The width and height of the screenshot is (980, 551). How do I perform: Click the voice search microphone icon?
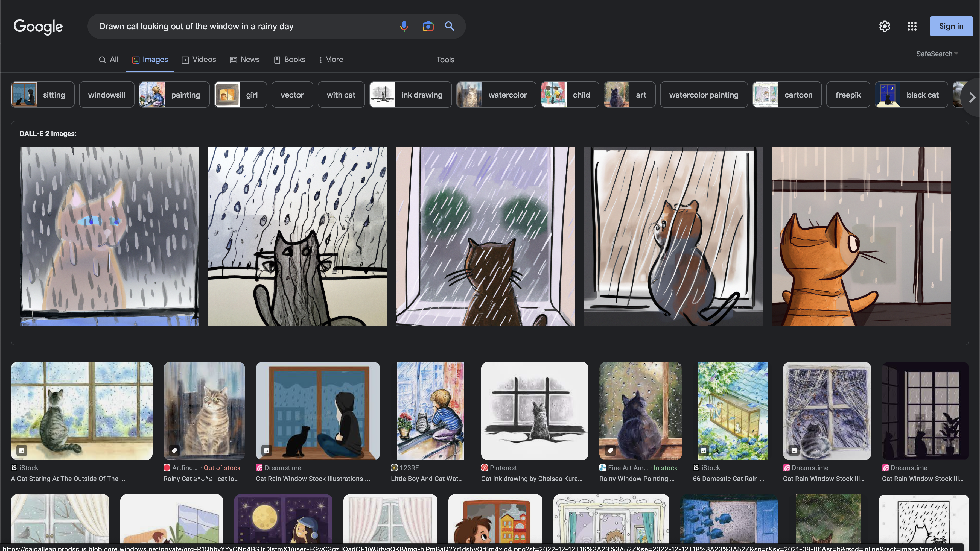404,26
